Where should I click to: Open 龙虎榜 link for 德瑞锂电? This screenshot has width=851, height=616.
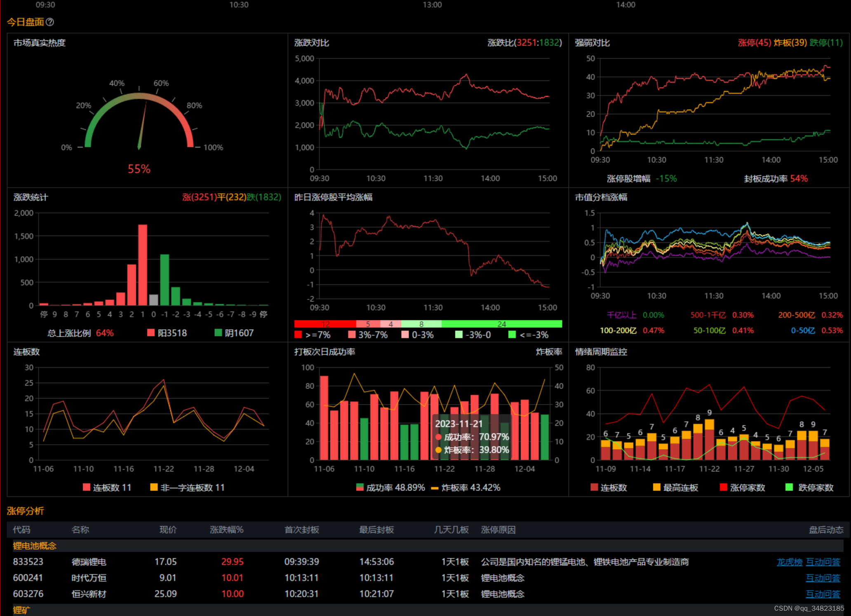pos(790,562)
